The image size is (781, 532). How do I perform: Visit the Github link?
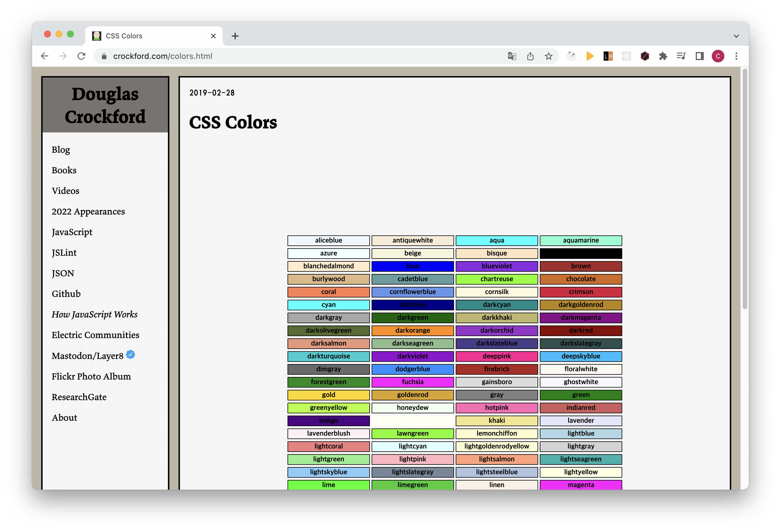tap(66, 293)
